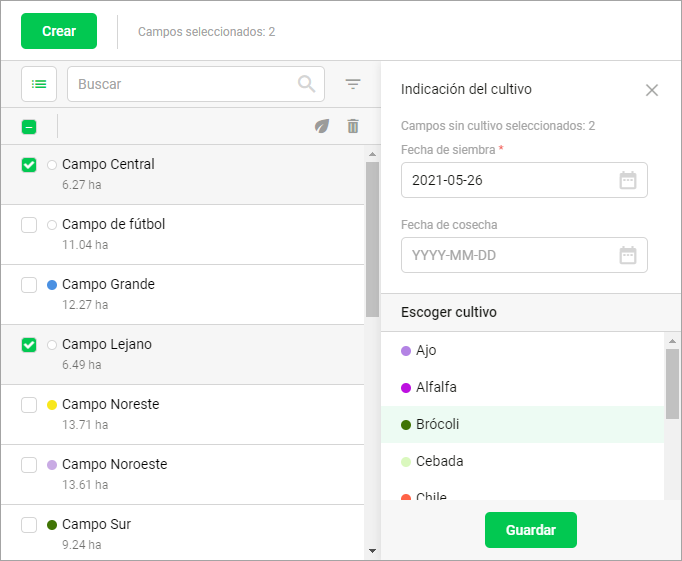Viewport: 682px width, 561px height.
Task: Close the Indicación del cultivo panel
Action: point(652,90)
